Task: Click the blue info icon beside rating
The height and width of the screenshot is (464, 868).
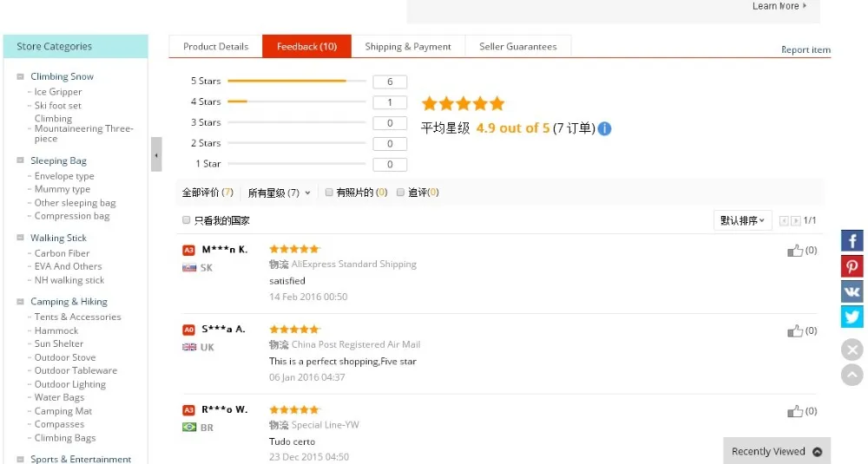Action: tap(604, 128)
